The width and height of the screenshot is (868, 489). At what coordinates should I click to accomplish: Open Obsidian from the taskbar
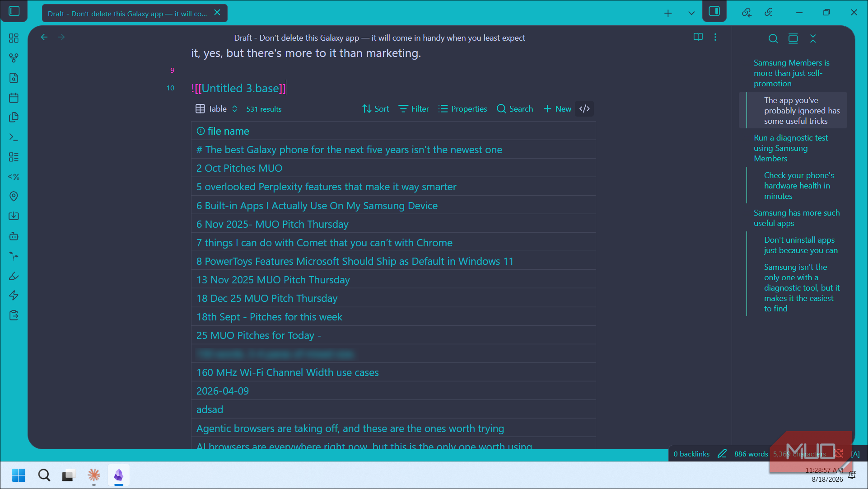coord(119,475)
